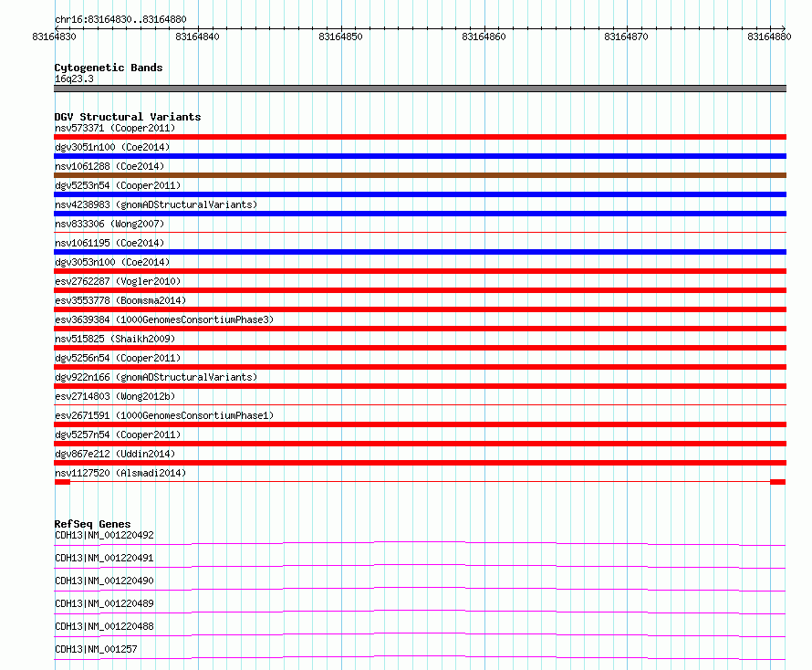Click the red bar for dgv3053n100
This screenshot has height=670, width=812.
coord(420,271)
